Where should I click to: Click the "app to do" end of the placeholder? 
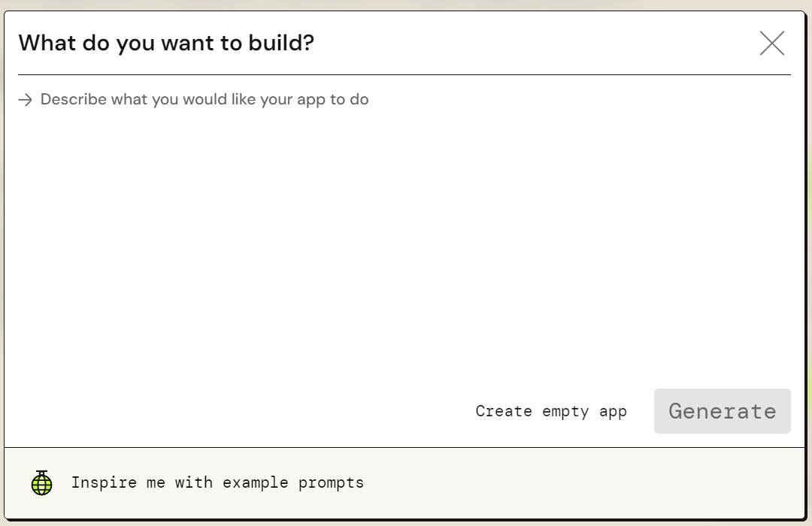coord(332,99)
